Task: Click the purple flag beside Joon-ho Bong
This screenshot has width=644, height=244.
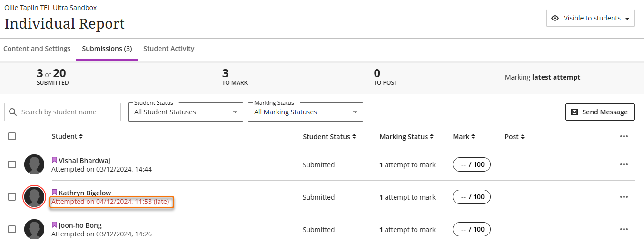Action: 54,225
